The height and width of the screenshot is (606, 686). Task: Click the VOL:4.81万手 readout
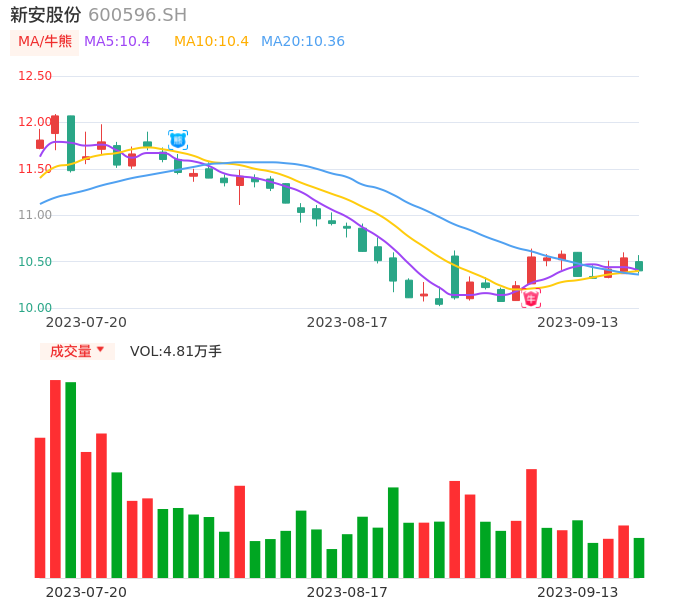(x=176, y=351)
